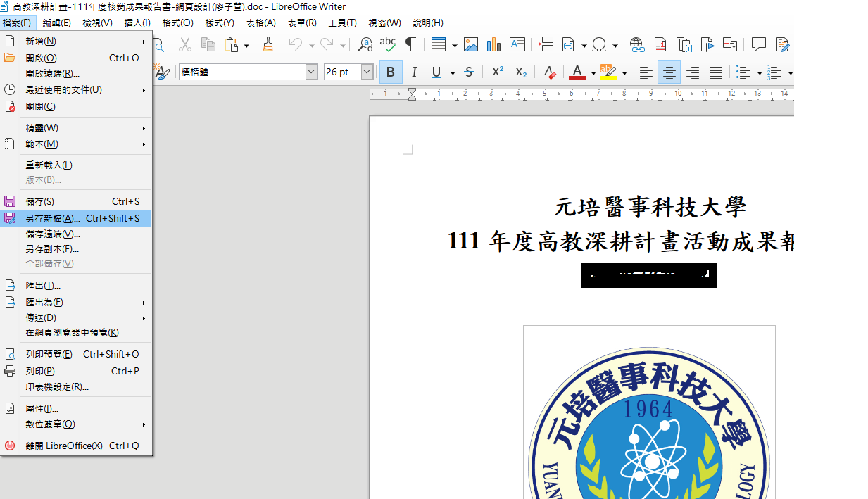Click the Track Changes icon
Viewport: 868px width, 499px height.
[782, 45]
